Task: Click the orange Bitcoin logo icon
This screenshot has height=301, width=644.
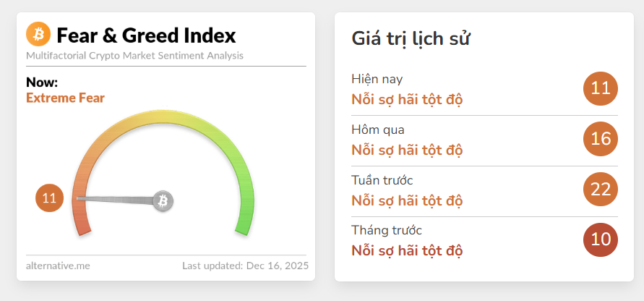Action: [38, 34]
